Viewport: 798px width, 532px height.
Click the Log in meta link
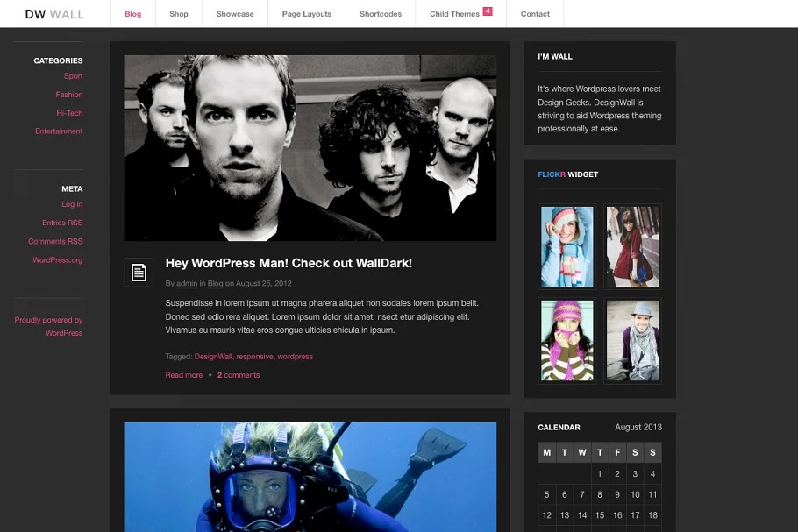tap(72, 204)
